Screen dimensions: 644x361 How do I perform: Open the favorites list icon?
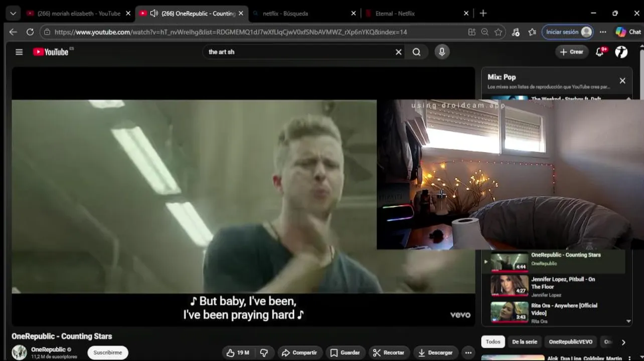click(532, 32)
